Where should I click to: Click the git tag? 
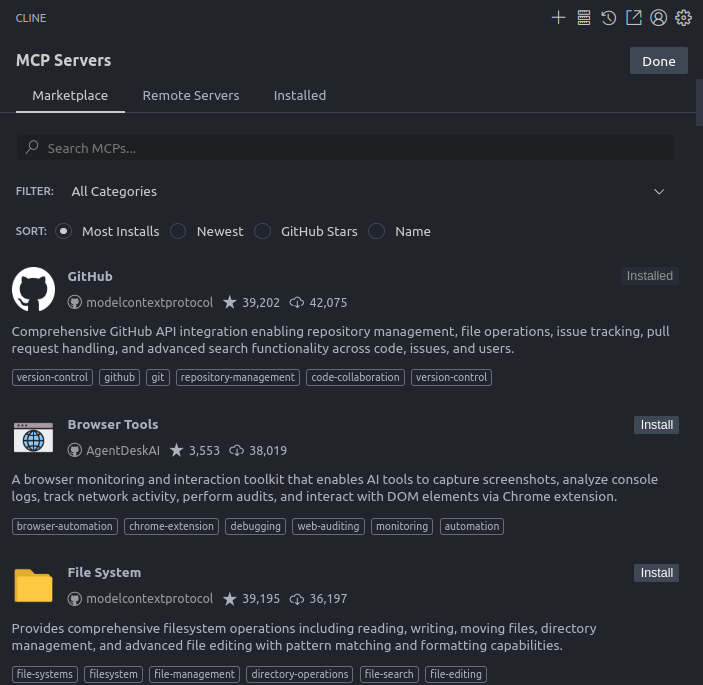[158, 377]
